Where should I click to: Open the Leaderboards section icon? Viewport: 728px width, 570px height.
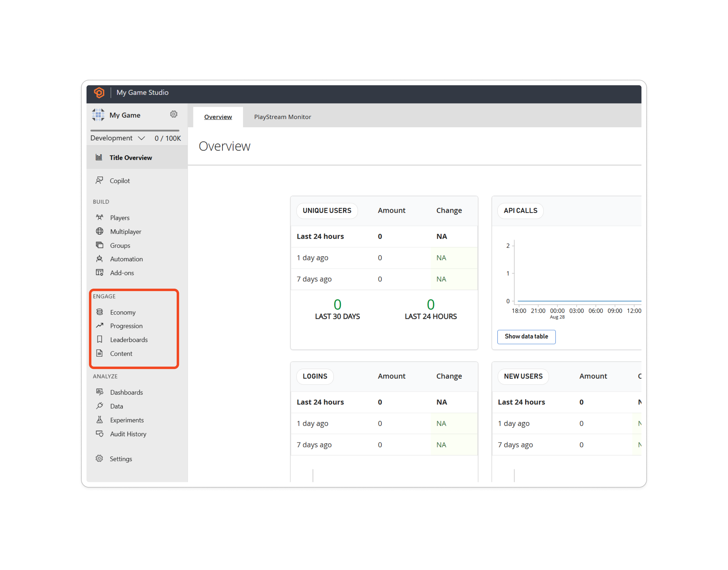[100, 339]
